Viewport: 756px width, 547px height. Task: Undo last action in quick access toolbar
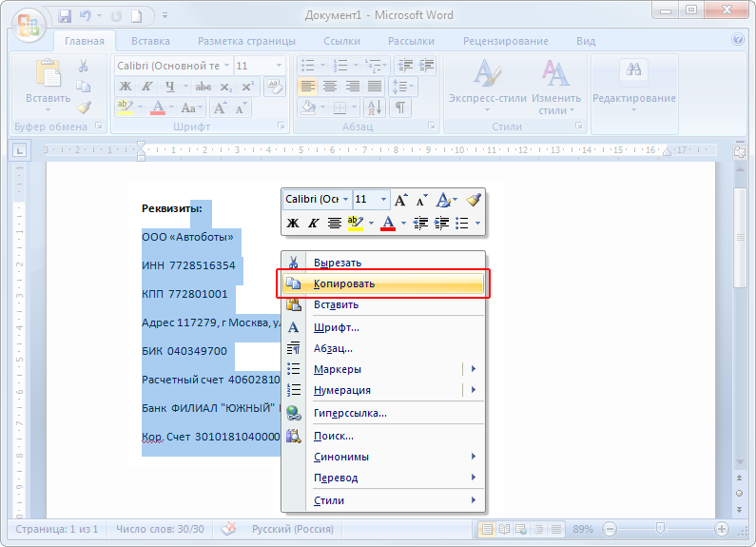pos(86,16)
